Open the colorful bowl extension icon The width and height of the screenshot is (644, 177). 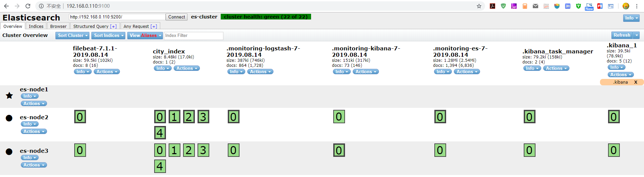point(557,6)
